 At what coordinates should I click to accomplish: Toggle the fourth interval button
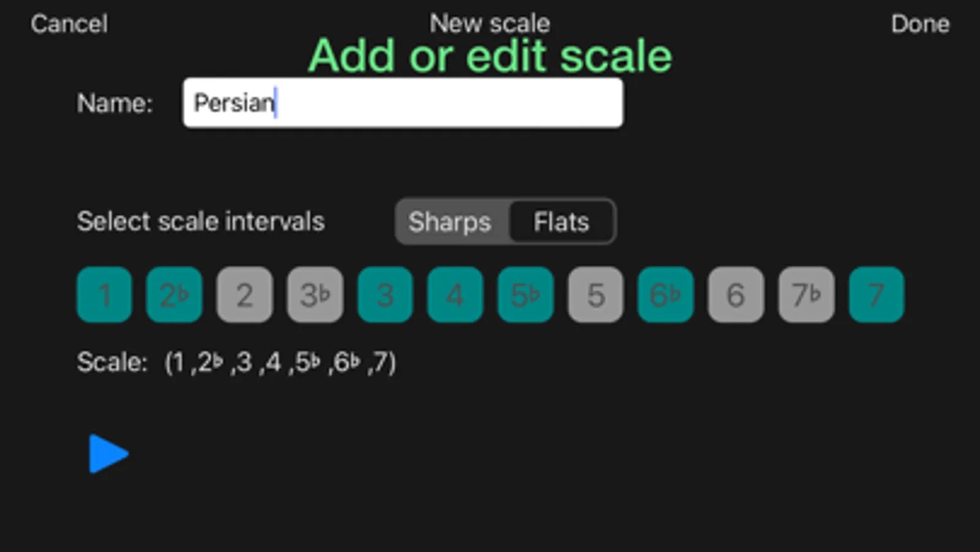(x=455, y=294)
